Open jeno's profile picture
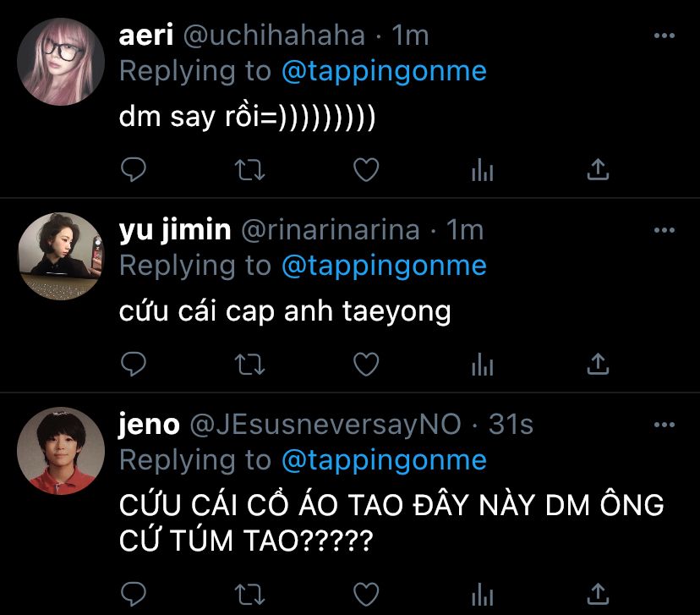The width and height of the screenshot is (700, 615). 61,450
